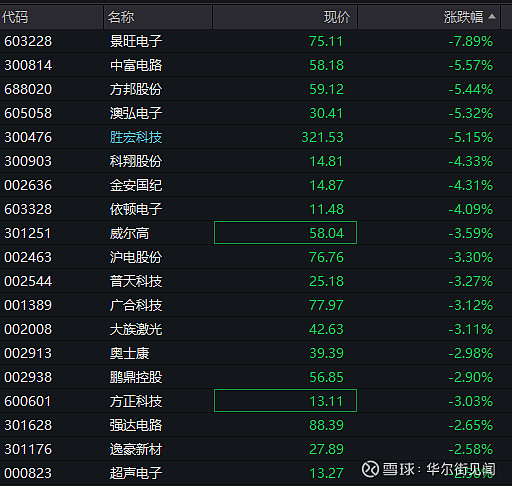Toggle the 涨跌幅 sort arrow indicator
The image size is (512, 486).
point(492,16)
